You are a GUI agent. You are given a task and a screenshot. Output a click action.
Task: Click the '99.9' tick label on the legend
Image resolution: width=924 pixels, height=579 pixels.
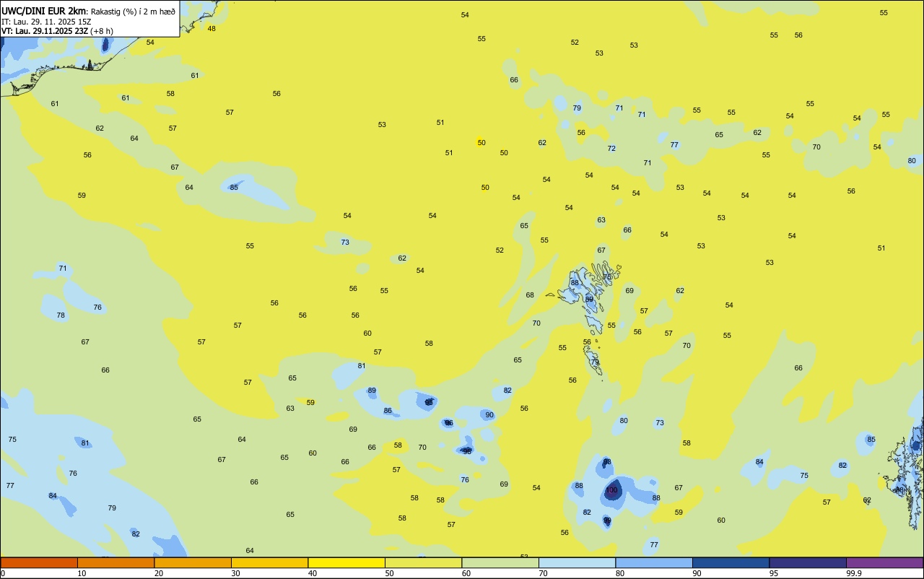(854, 573)
